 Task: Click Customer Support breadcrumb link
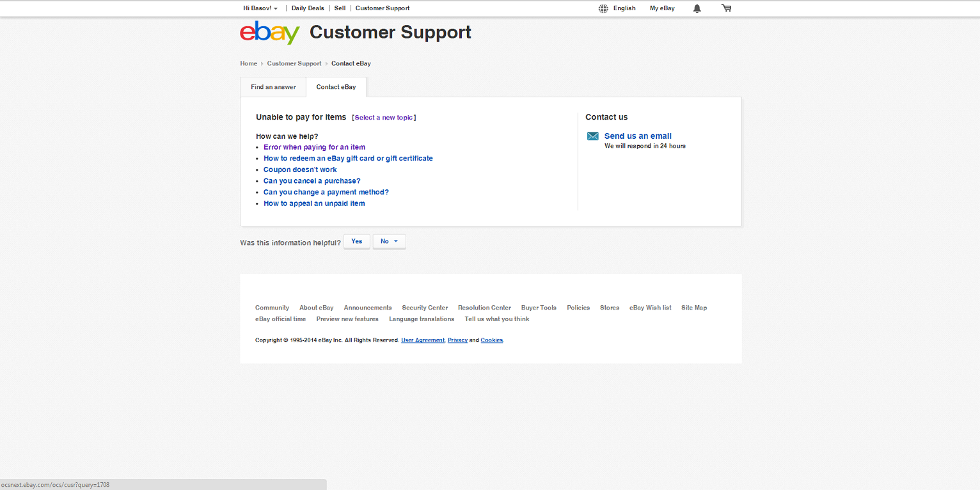(294, 63)
